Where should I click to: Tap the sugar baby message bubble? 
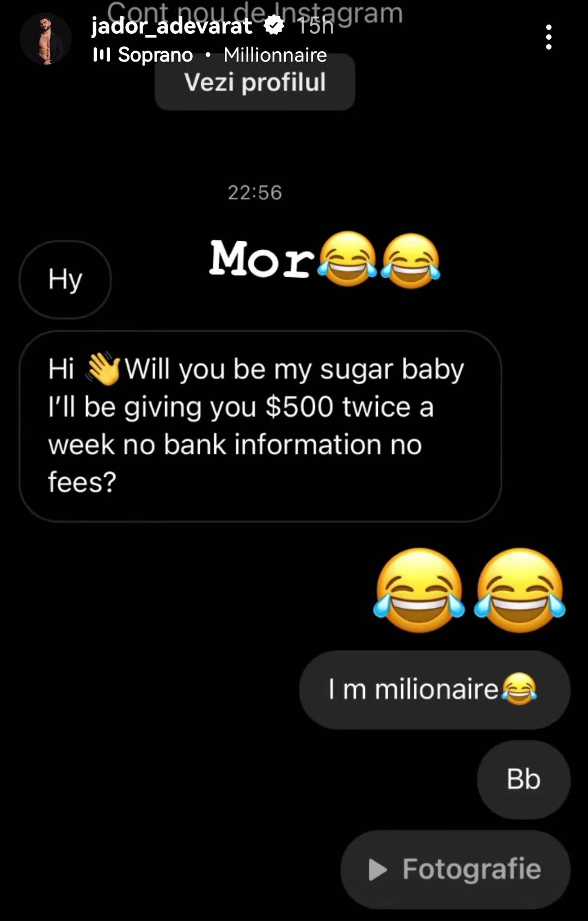coord(260,426)
